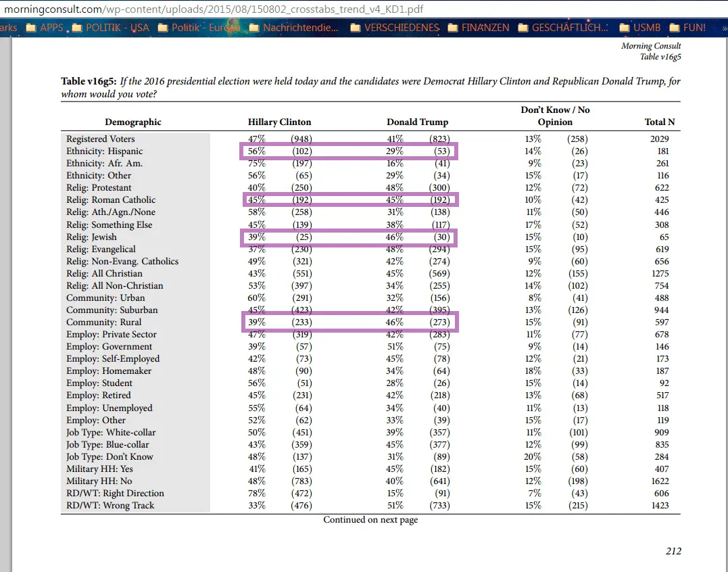The width and height of the screenshot is (728, 572).
Task: Click the VERSCHIEDENES folder icon
Action: (356, 28)
